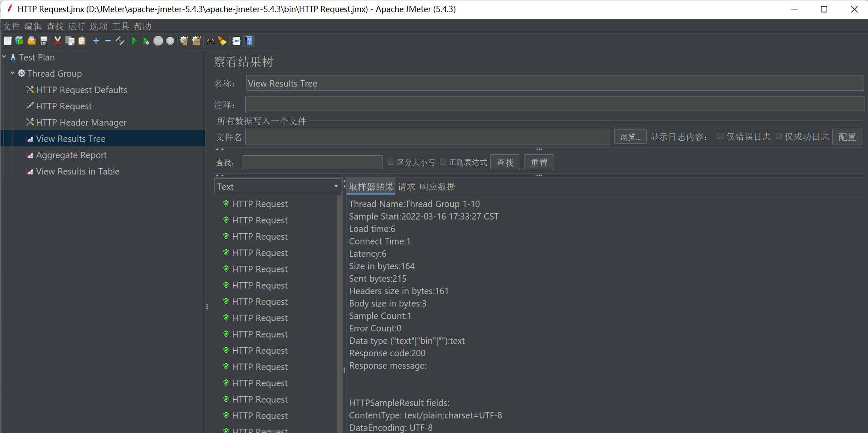868x433 pixels.
Task: Select HTTP Request sampler pipette icon
Action: pos(30,105)
